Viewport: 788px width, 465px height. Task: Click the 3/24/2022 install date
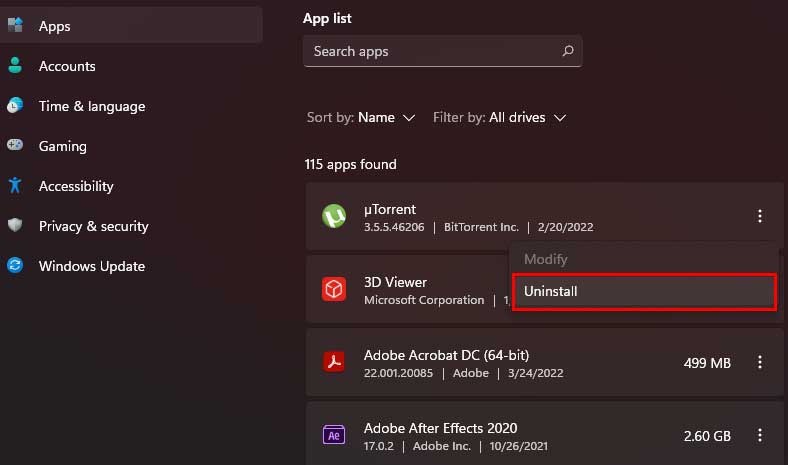coord(535,374)
